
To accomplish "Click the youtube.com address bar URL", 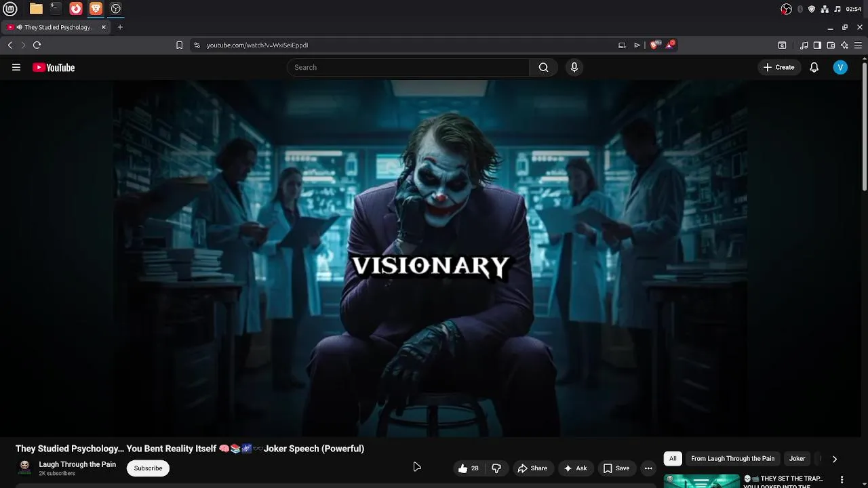I will pos(257,45).
